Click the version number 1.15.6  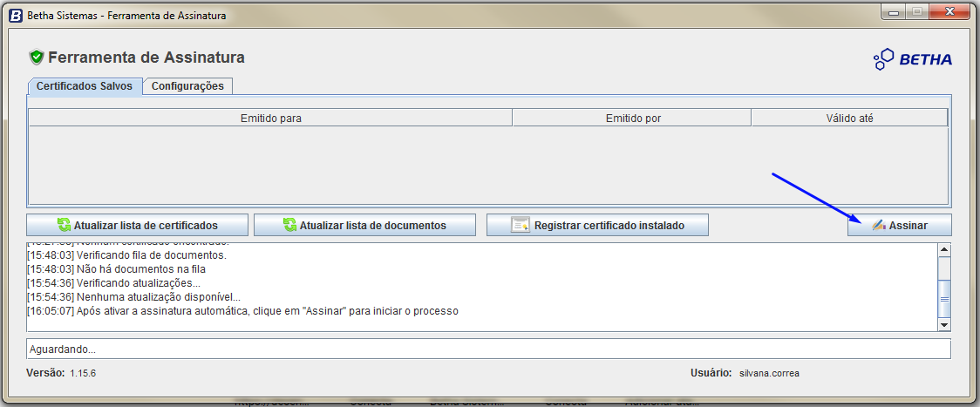[83, 373]
